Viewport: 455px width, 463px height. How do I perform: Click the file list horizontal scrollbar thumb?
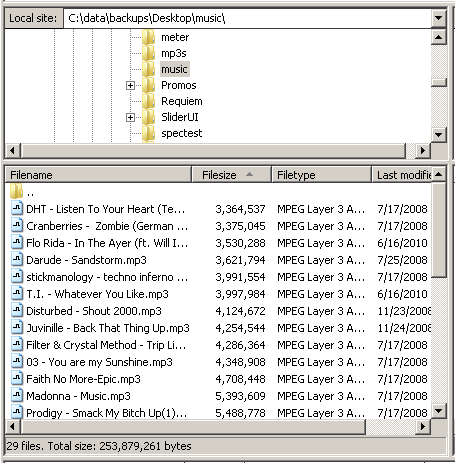(193, 426)
